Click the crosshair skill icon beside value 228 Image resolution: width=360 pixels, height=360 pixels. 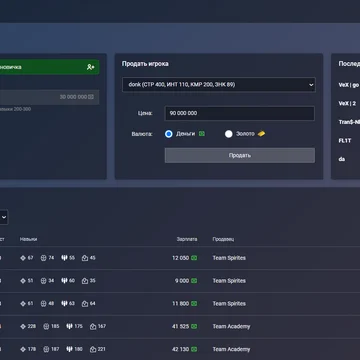23,326
